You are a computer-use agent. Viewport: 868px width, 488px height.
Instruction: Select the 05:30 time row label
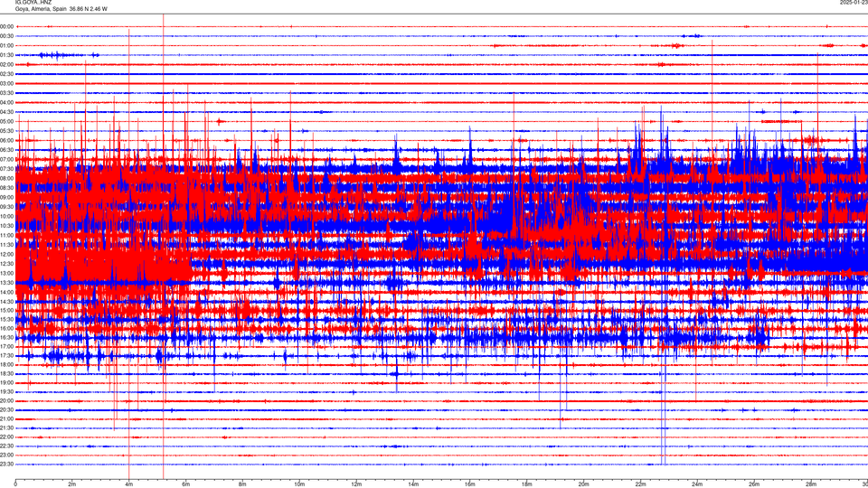point(6,131)
